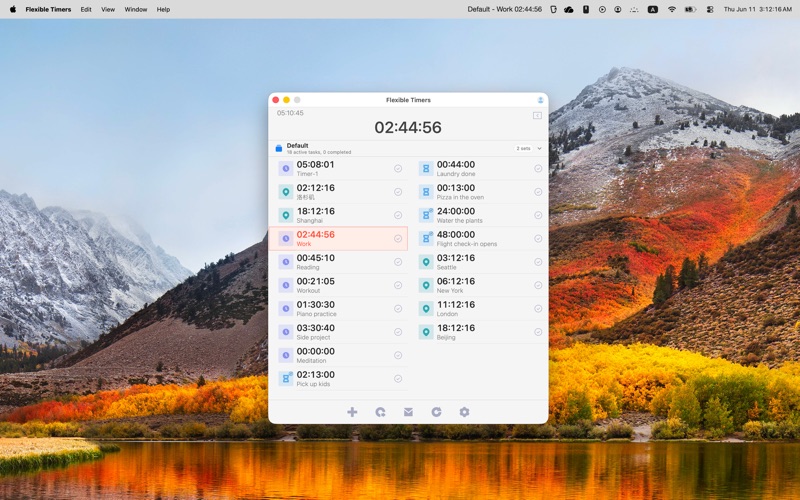This screenshot has width=800, height=500.
Task: Click the location pin icon for London
Action: (426, 309)
